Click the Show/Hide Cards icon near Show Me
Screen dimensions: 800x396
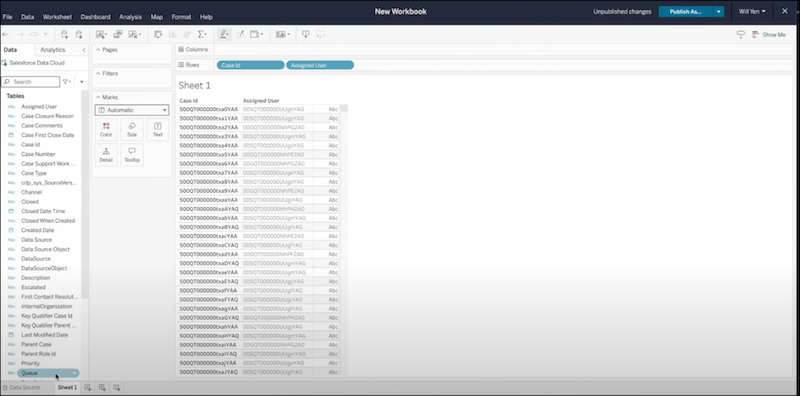point(741,34)
